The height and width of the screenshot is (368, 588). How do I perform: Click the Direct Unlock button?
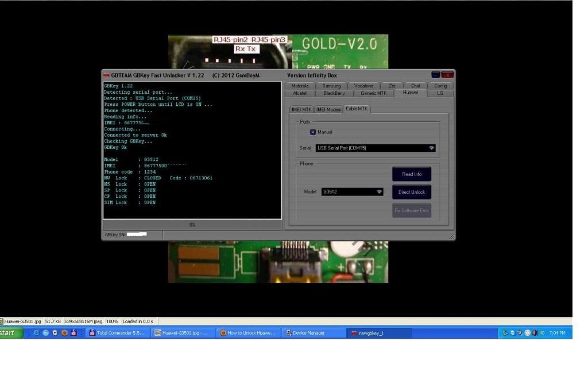(412, 192)
